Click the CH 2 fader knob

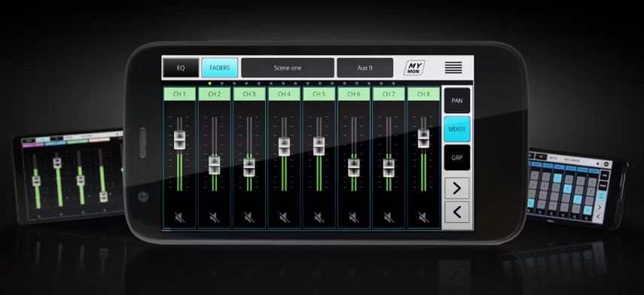point(214,165)
